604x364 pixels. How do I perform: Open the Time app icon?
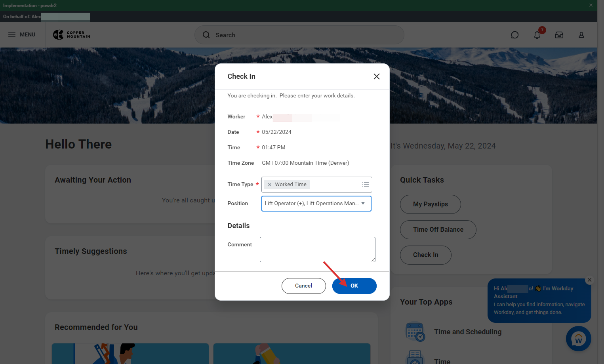(415, 357)
